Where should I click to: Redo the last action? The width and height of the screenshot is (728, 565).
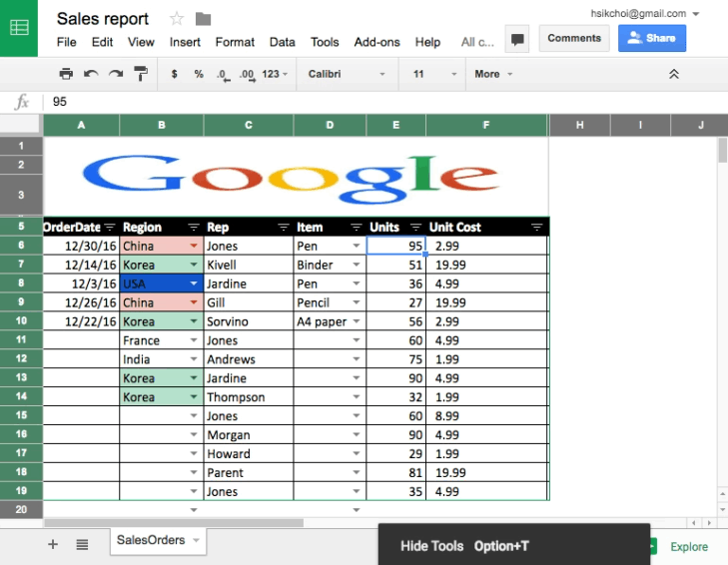pyautogui.click(x=116, y=74)
